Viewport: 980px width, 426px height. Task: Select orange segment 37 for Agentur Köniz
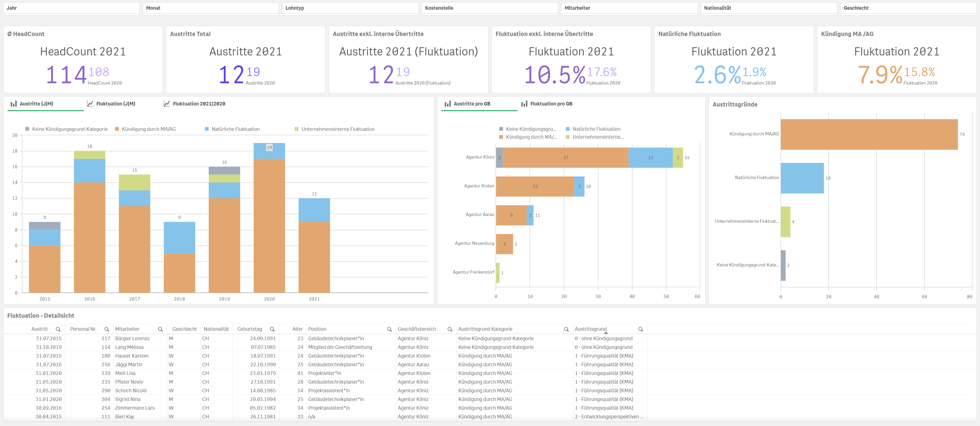coord(565,158)
